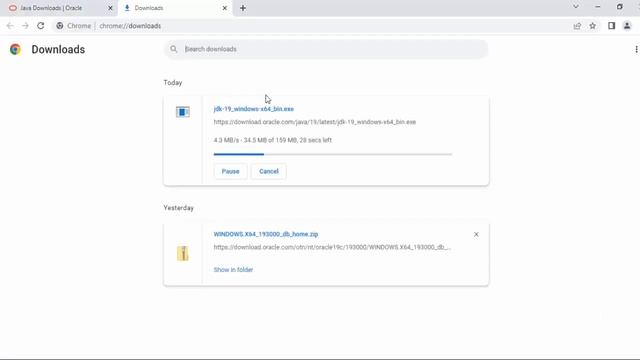Open downloads page more actions menu

(636, 49)
